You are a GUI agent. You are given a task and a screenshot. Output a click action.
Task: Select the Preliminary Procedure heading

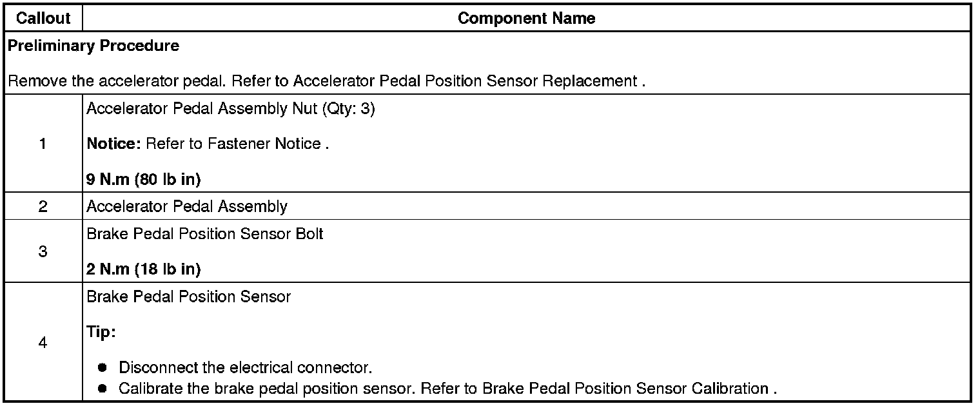pos(94,46)
